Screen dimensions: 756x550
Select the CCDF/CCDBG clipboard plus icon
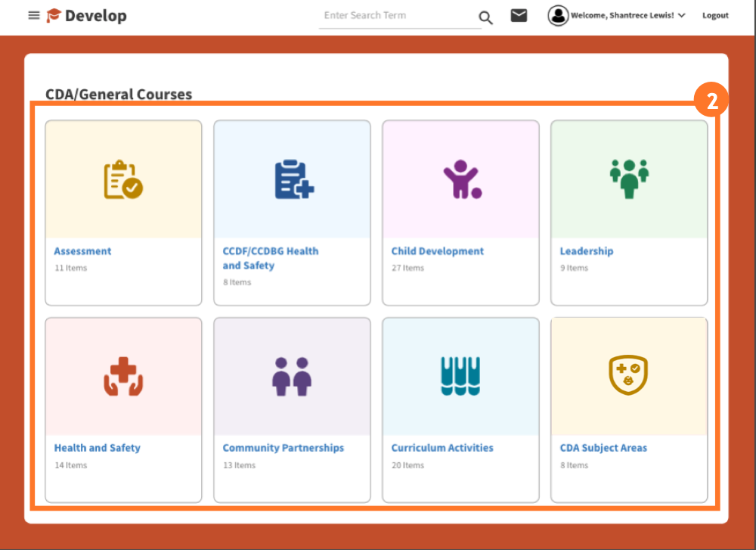click(x=292, y=178)
